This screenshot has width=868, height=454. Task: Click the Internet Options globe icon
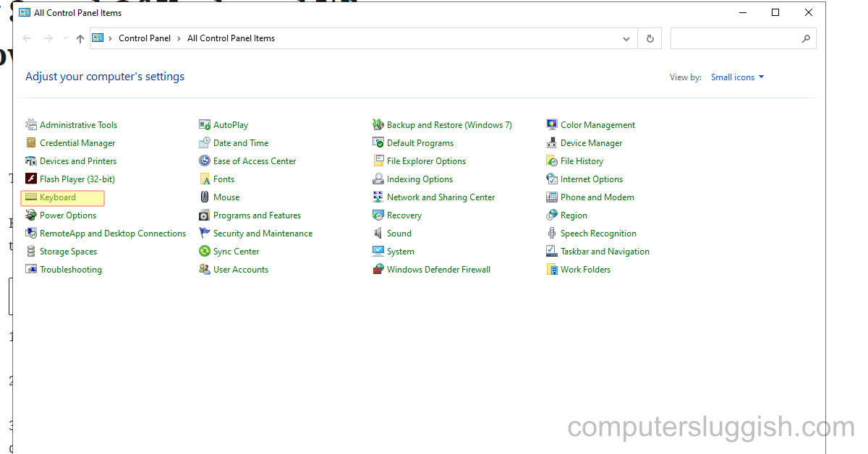[552, 179]
